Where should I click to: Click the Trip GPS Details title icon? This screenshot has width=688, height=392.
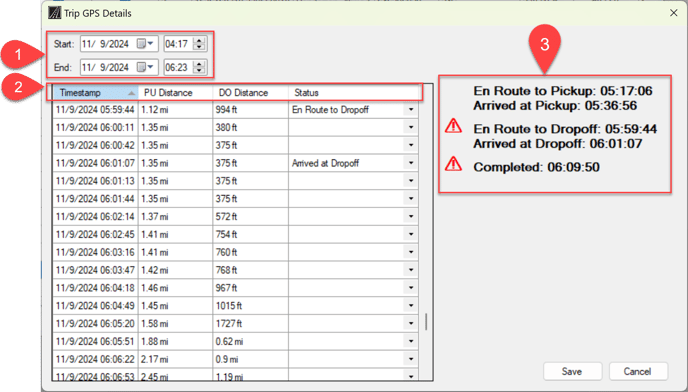(x=54, y=13)
